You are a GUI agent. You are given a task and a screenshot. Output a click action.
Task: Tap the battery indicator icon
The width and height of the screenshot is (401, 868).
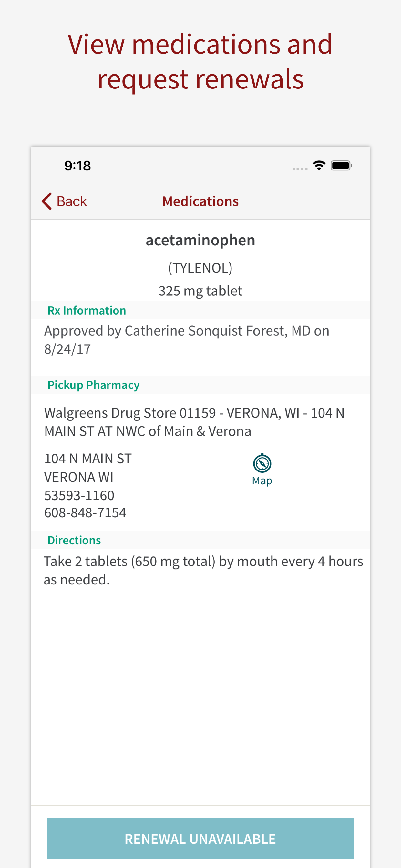pyautogui.click(x=341, y=165)
